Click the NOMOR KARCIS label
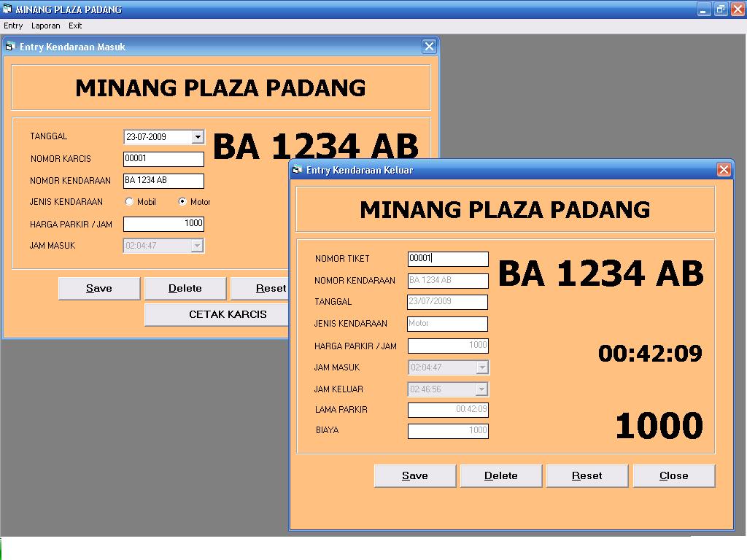 pyautogui.click(x=61, y=159)
